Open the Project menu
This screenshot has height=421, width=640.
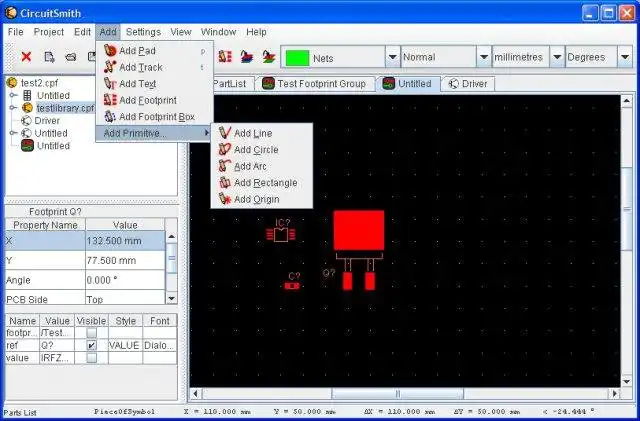point(49,32)
